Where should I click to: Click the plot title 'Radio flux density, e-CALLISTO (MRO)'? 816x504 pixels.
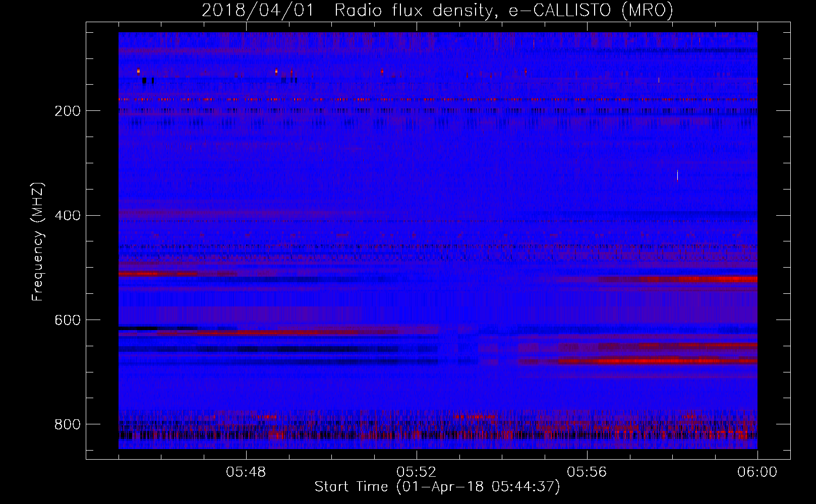504,11
